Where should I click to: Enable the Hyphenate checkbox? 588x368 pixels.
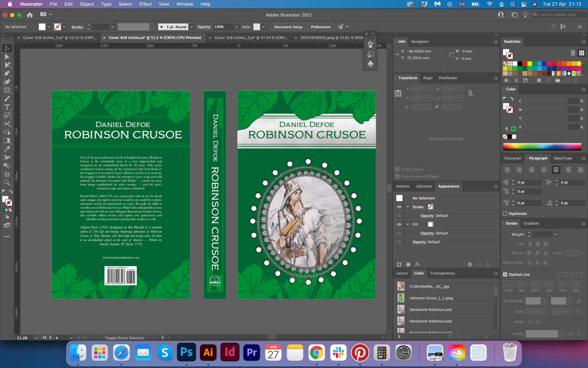tap(506, 213)
